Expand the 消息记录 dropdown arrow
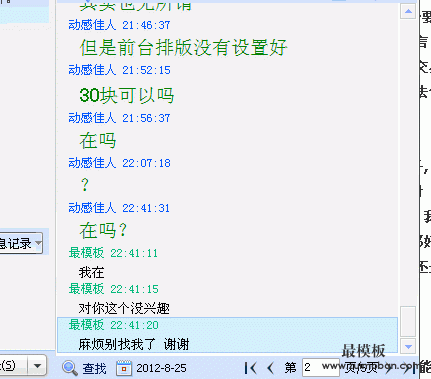 click(39, 243)
